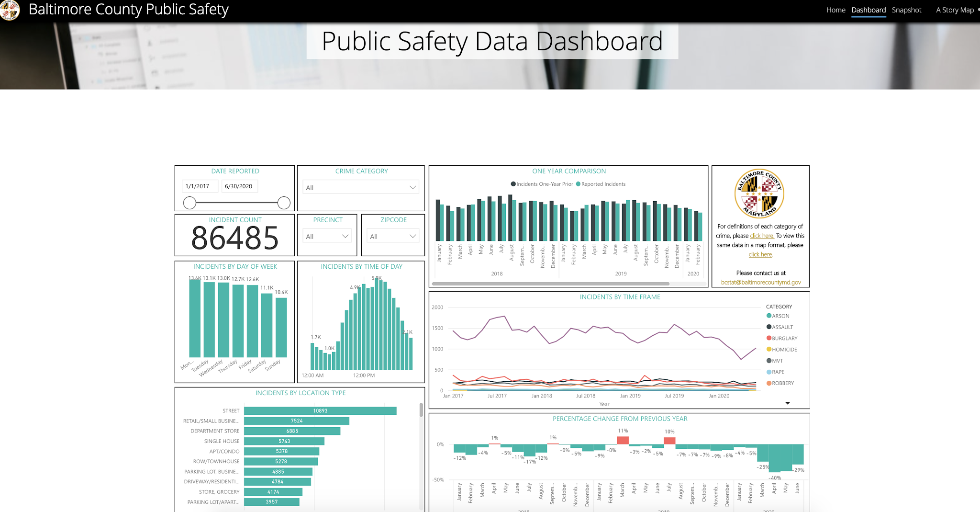This screenshot has width=980, height=512.
Task: Select the ARSON legend marker
Action: click(x=769, y=316)
